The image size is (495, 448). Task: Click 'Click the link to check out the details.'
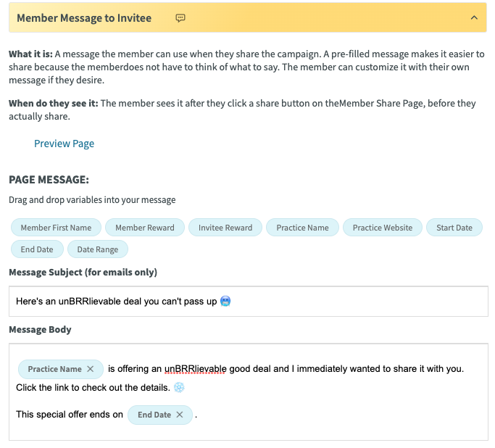93,387
